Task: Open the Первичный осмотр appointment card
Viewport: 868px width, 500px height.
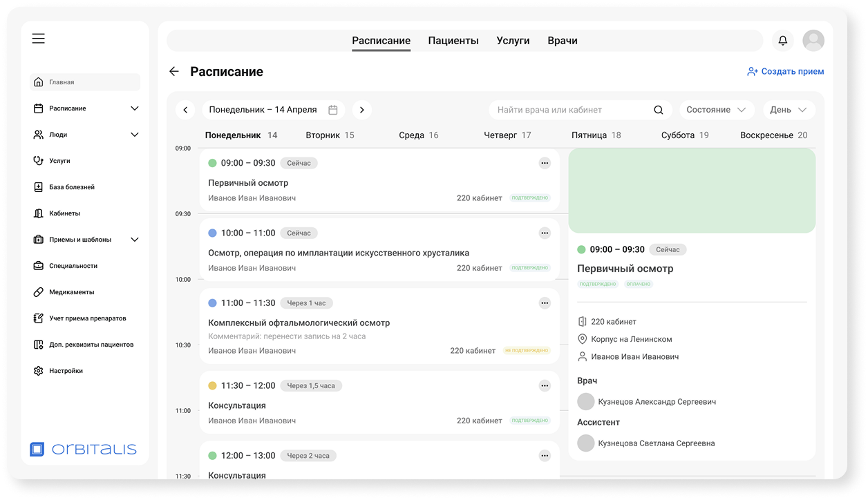Action: click(x=379, y=180)
